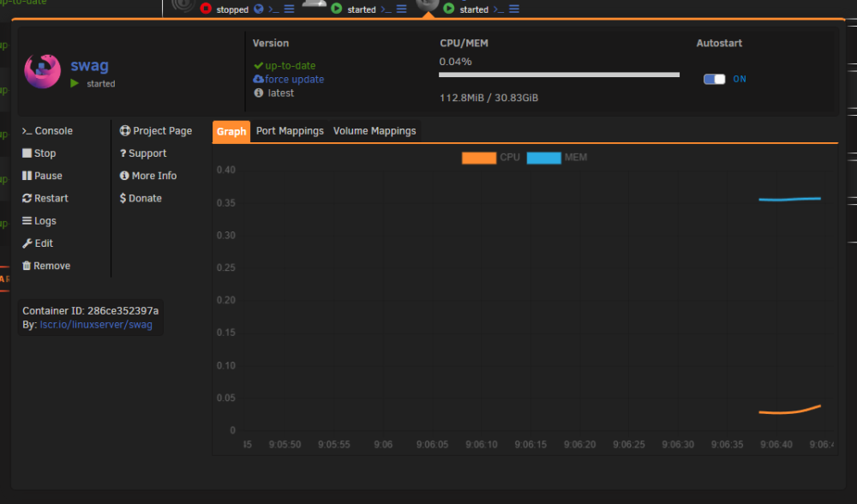857x504 pixels.
Task: Toggle the CPU legend swatch
Action: [479, 158]
